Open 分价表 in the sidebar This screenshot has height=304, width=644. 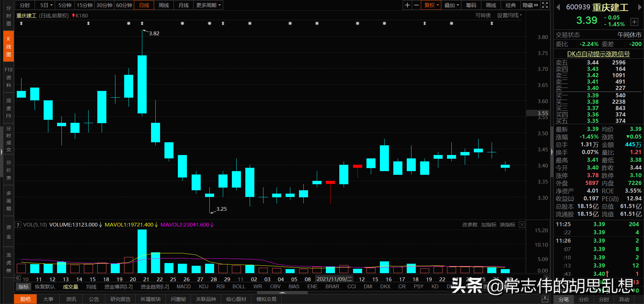[9, 170]
